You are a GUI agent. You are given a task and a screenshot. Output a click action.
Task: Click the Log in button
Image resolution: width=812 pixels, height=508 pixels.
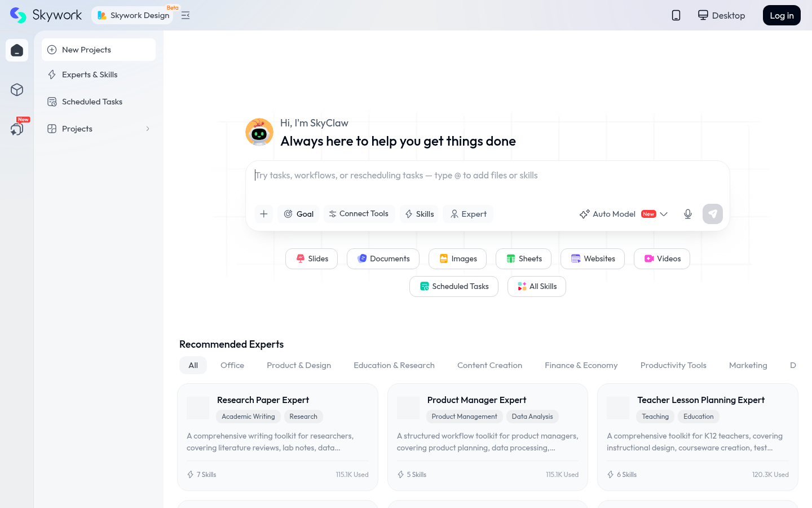coord(782,15)
